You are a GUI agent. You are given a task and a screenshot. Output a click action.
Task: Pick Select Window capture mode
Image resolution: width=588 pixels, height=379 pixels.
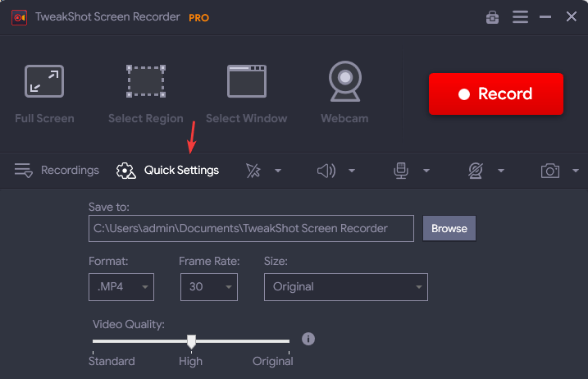246,94
